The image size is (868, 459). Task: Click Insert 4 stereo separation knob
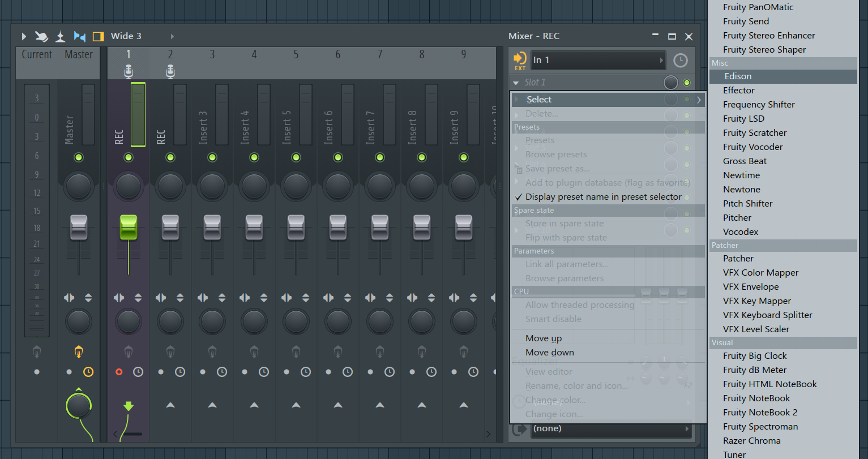[254, 321]
